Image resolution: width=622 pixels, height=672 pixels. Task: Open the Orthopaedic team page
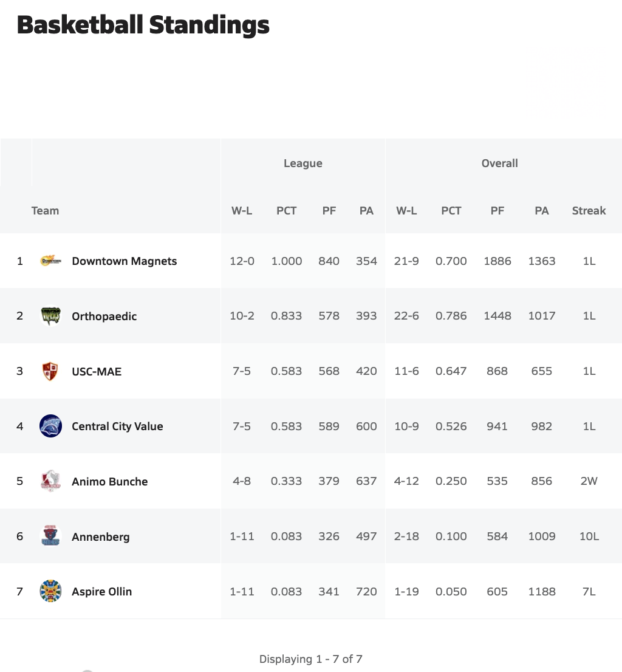[104, 317]
